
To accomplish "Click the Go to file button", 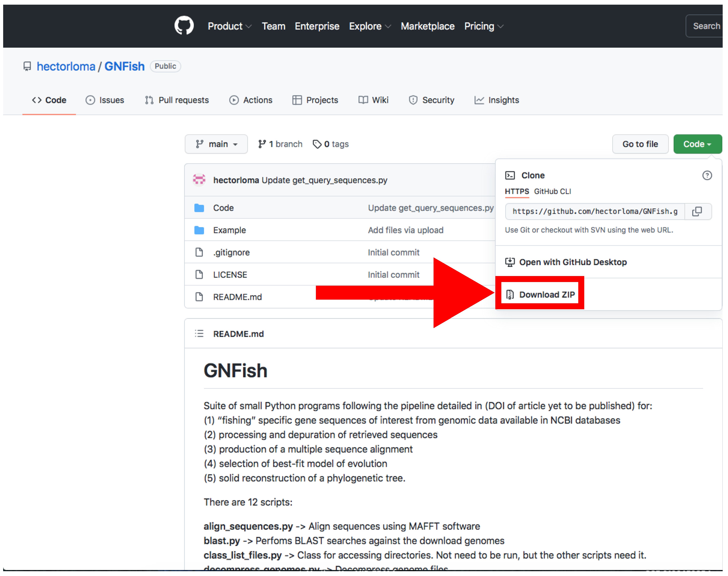I will tap(640, 144).
